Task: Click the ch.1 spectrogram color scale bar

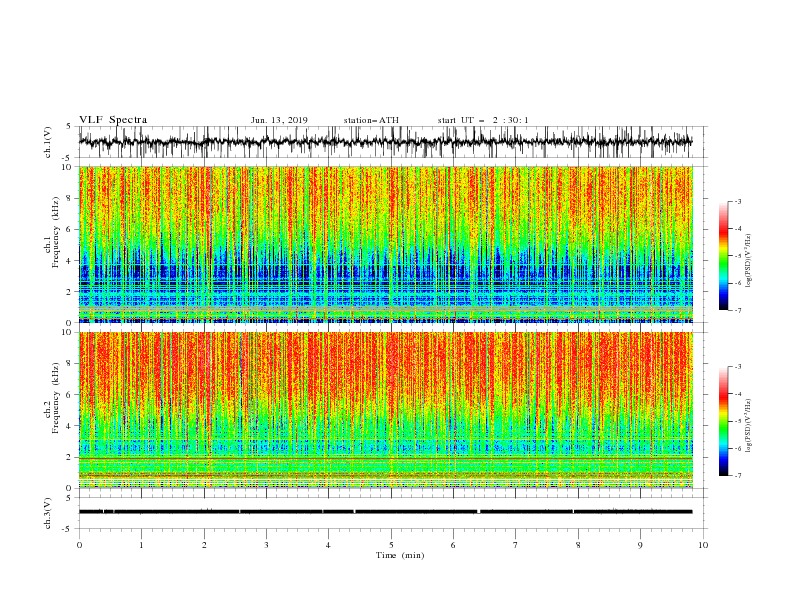Action: click(x=724, y=255)
